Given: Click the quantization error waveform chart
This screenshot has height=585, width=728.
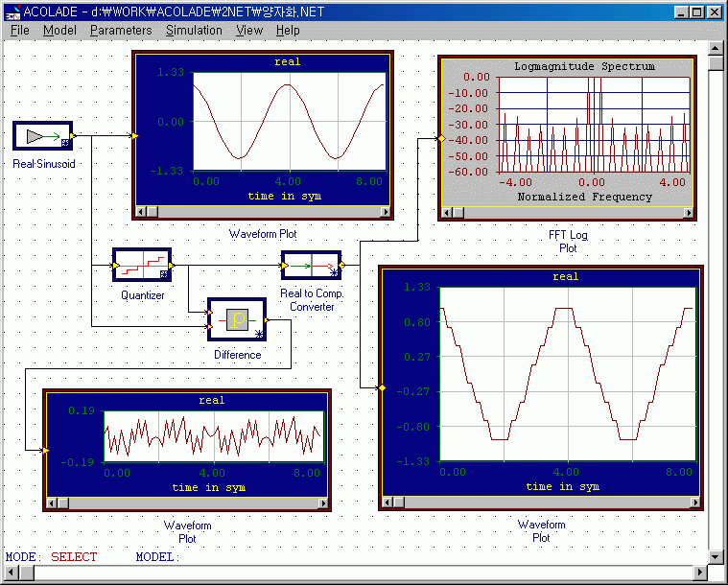Looking at the screenshot, I should (214, 436).
